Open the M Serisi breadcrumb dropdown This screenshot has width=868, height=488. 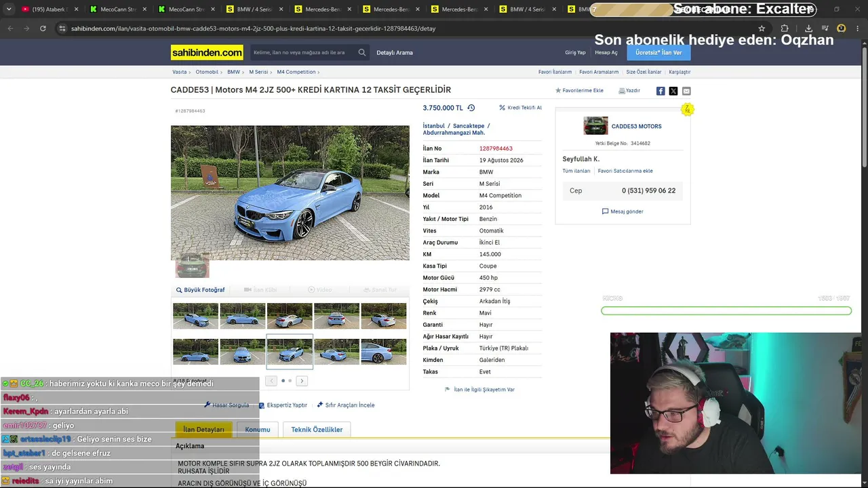pyautogui.click(x=260, y=72)
